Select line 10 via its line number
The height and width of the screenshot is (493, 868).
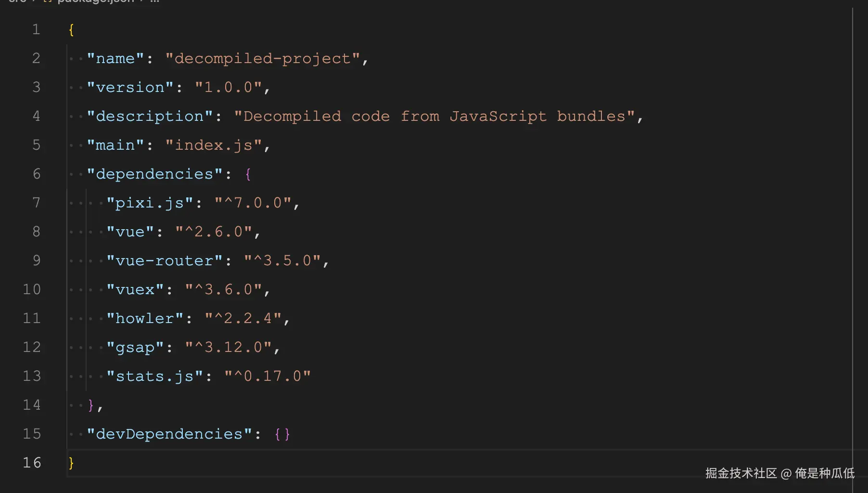coord(32,290)
